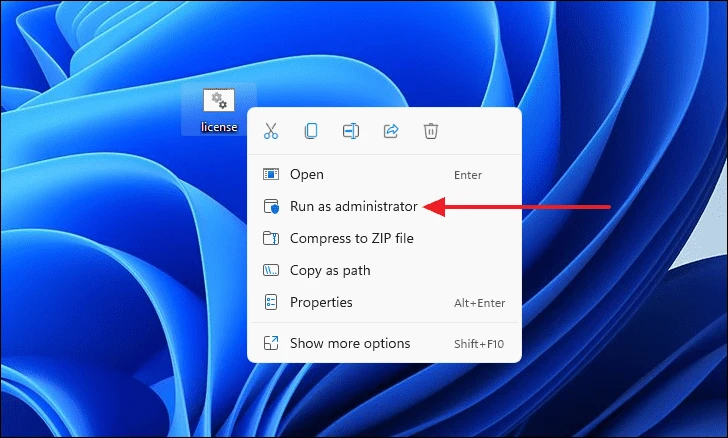Expand Show more options entry
728x438 pixels.
350,344
